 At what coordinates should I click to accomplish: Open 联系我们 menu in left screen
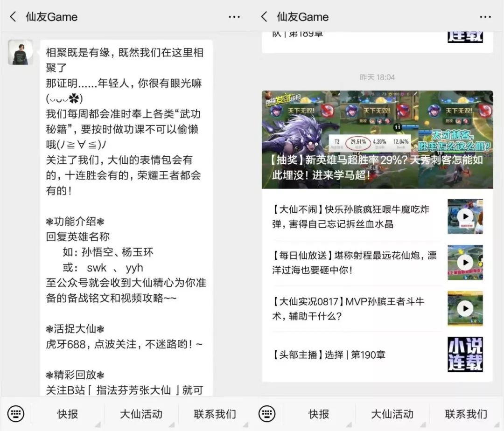coord(215,414)
